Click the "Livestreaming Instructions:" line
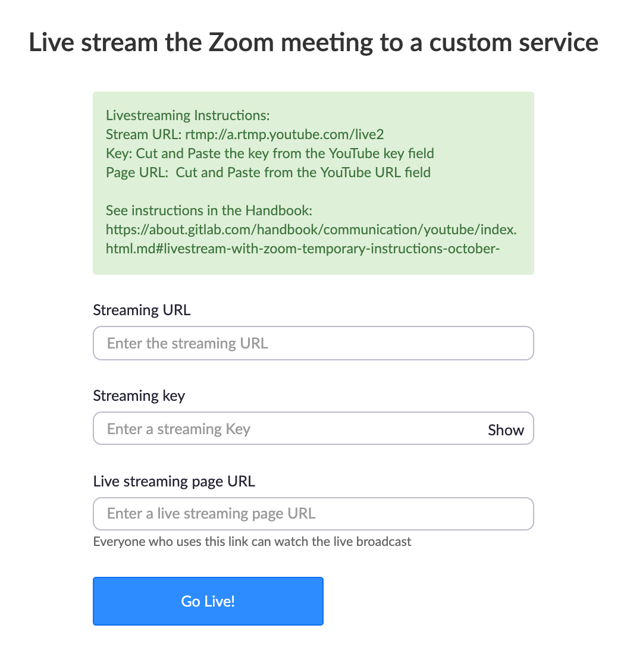This screenshot has height=672, width=627. [188, 115]
